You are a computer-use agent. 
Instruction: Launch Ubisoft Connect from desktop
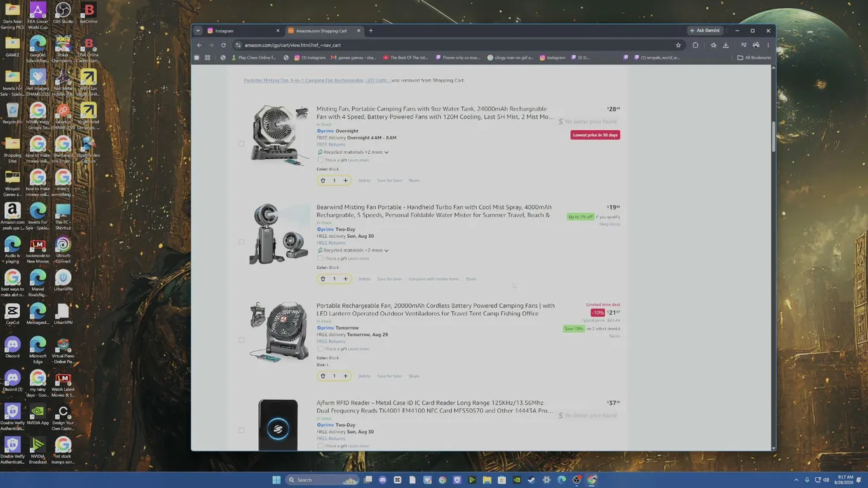tap(62, 249)
